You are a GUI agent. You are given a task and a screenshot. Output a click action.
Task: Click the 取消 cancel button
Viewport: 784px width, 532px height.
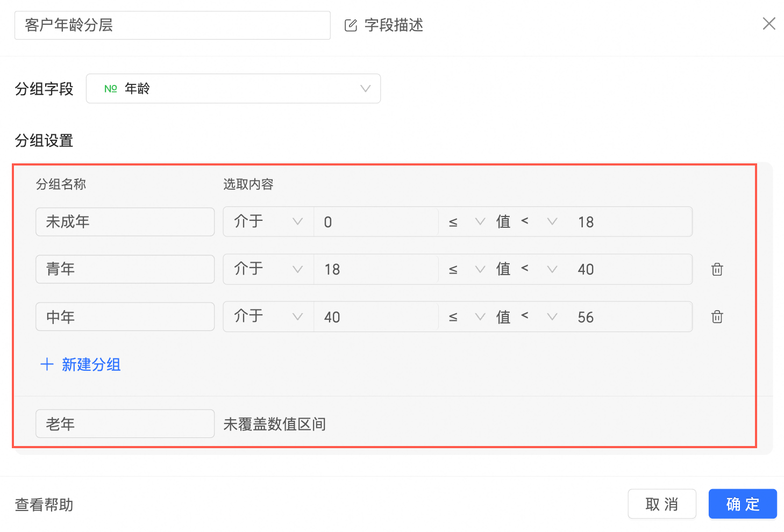662,504
